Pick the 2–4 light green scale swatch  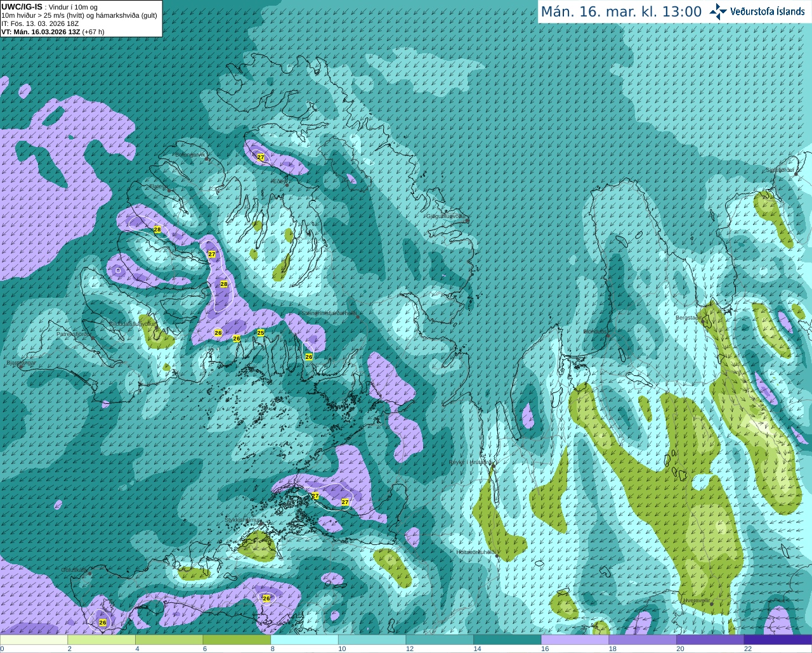tap(101, 640)
